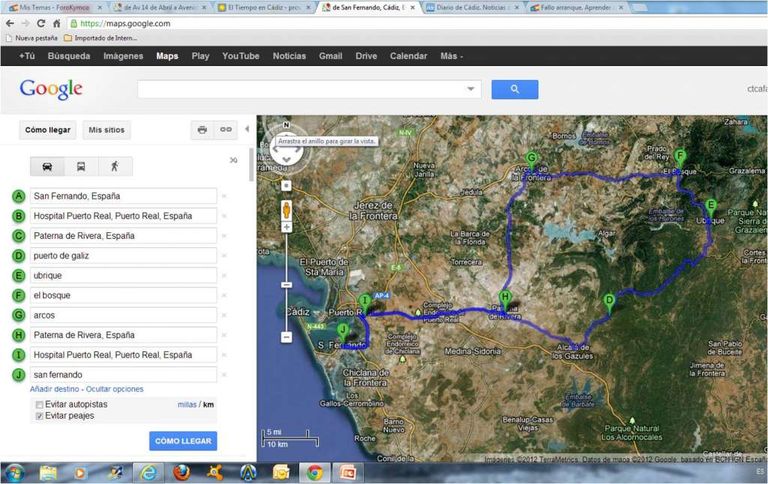The height and width of the screenshot is (484, 768).
Task: Click the link share icon
Action: [227, 130]
